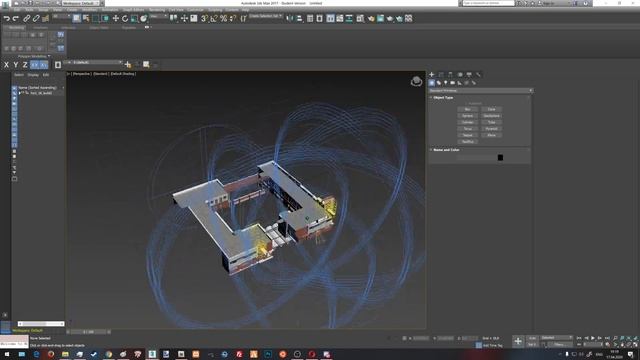Activate the Select and Move tool
Viewport: 640px width, 360px height.
[116, 18]
